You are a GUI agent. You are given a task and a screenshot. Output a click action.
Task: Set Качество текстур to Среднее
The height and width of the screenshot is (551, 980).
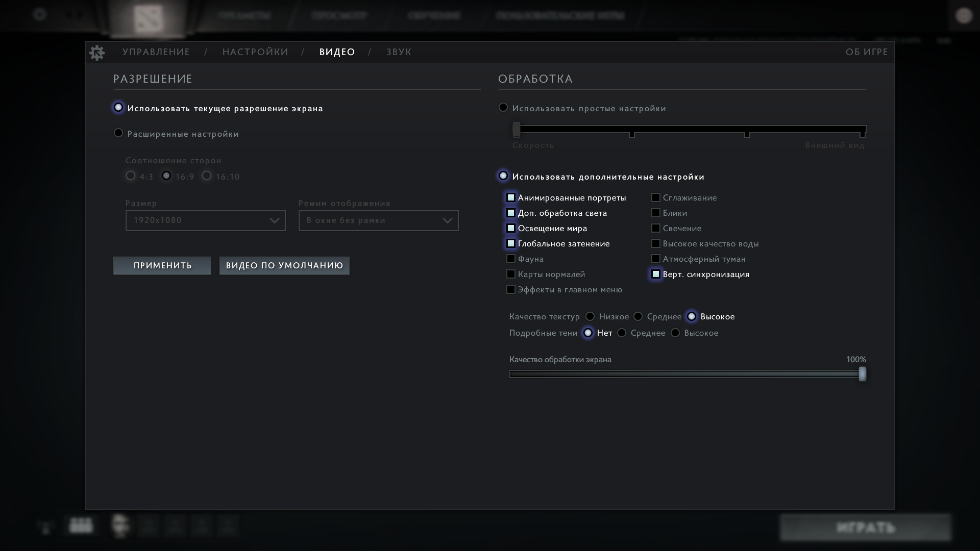638,317
